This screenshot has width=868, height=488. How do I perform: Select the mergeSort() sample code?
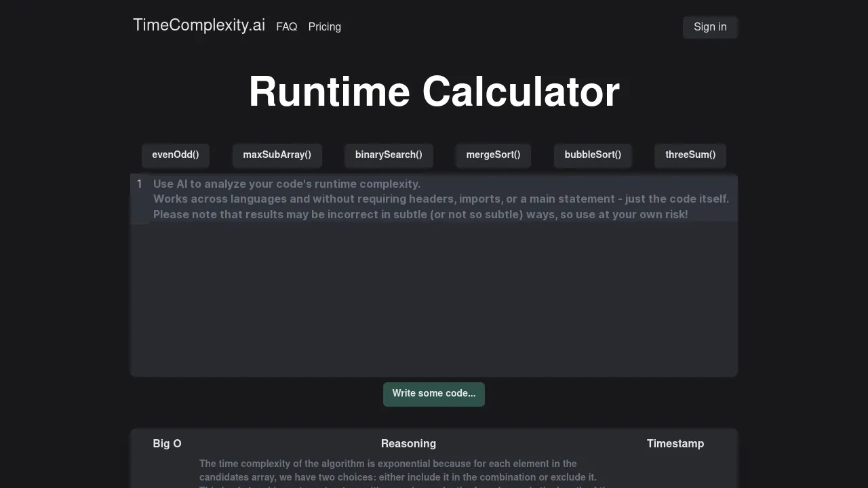click(494, 155)
